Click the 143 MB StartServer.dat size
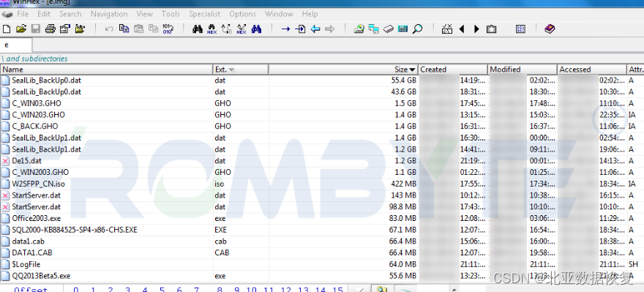The image size is (644, 292). coord(403,195)
